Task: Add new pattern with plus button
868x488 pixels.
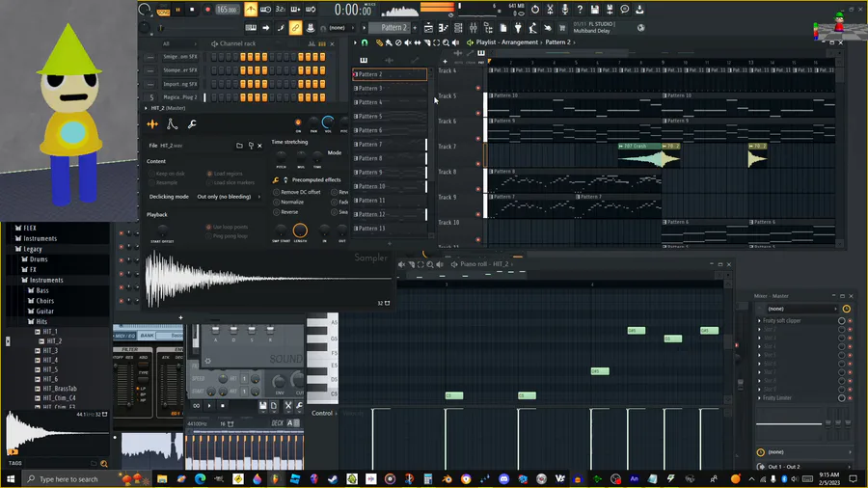Action: pyautogui.click(x=415, y=28)
